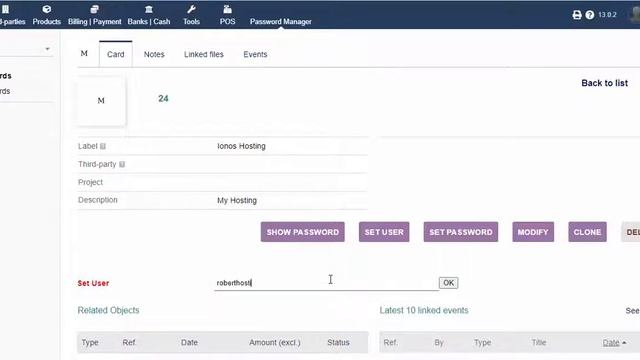Click the record reference 24

[163, 98]
